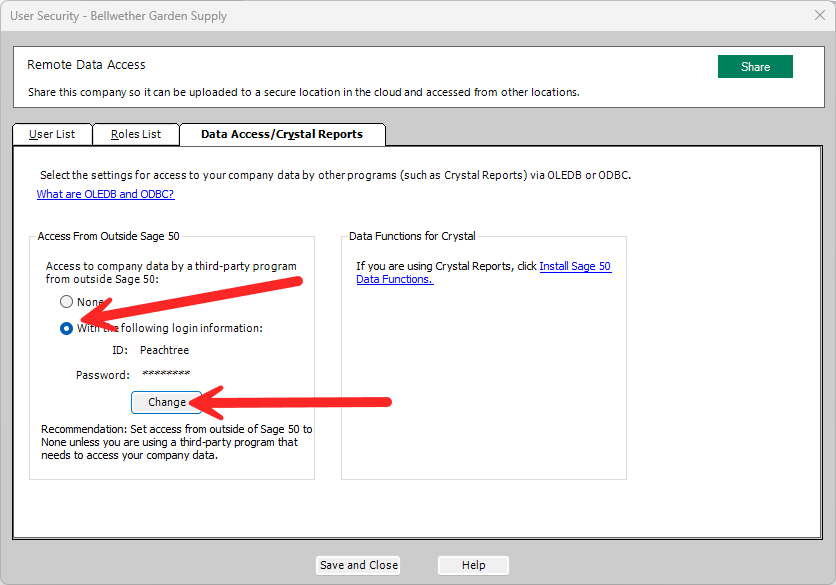Click the dialog title bar text
The image size is (836, 585).
[x=123, y=15]
